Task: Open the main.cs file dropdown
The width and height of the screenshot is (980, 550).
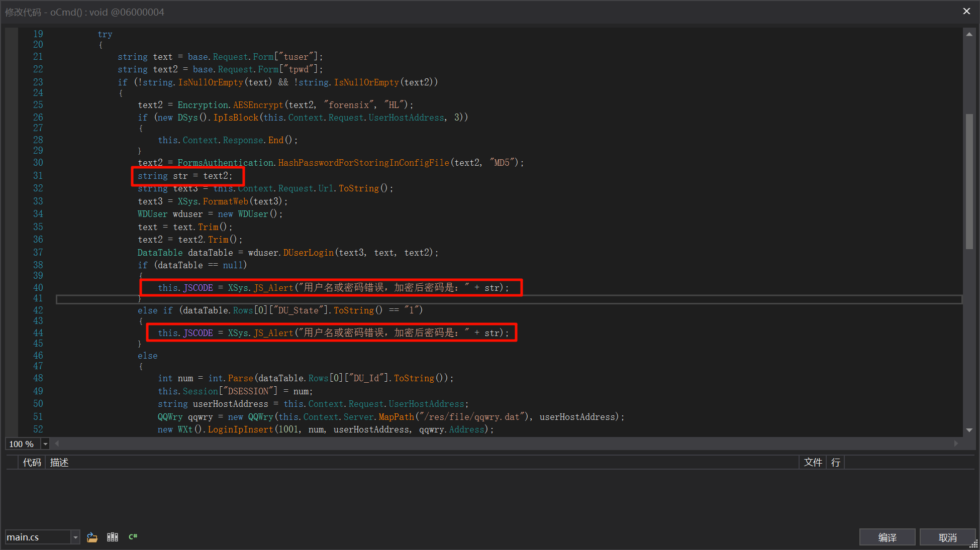Action: tap(75, 537)
